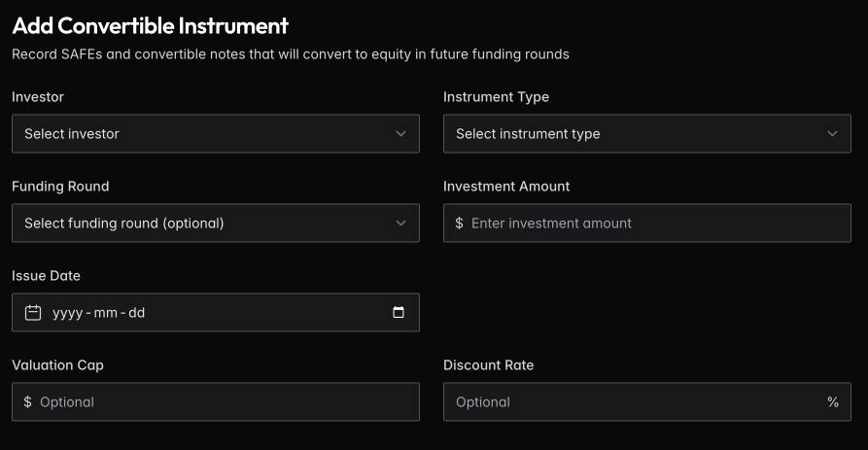Click the yyyy segment of Issue Date

click(x=67, y=313)
